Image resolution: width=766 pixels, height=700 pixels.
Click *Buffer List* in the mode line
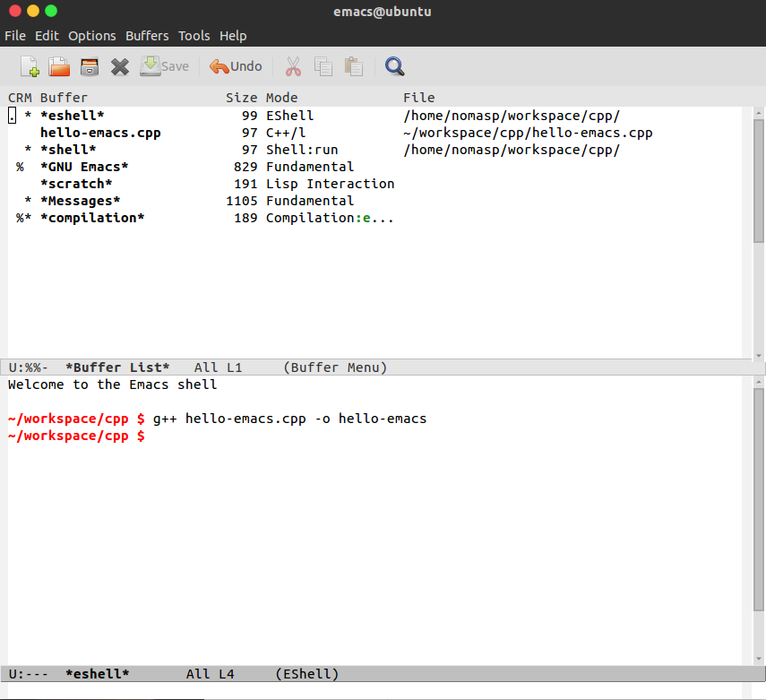[x=117, y=367]
